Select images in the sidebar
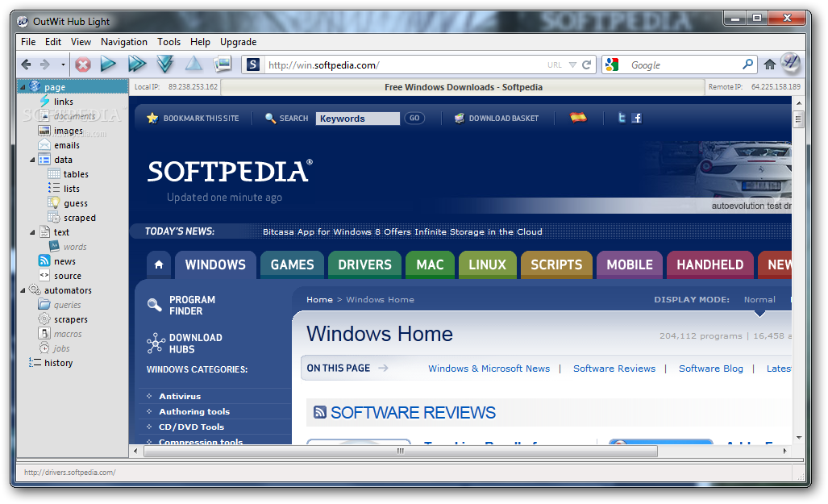 (68, 131)
